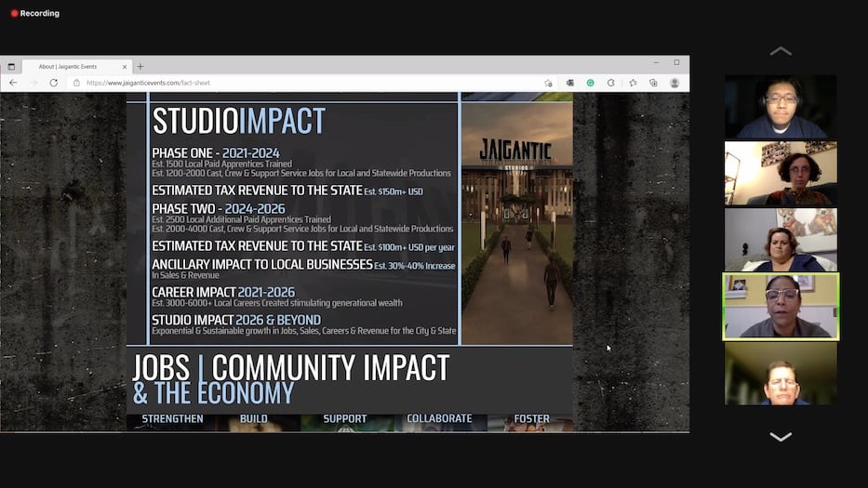The width and height of the screenshot is (868, 488).
Task: Click Est. 3000-6000+ Local Careers Created text
Action: click(277, 303)
